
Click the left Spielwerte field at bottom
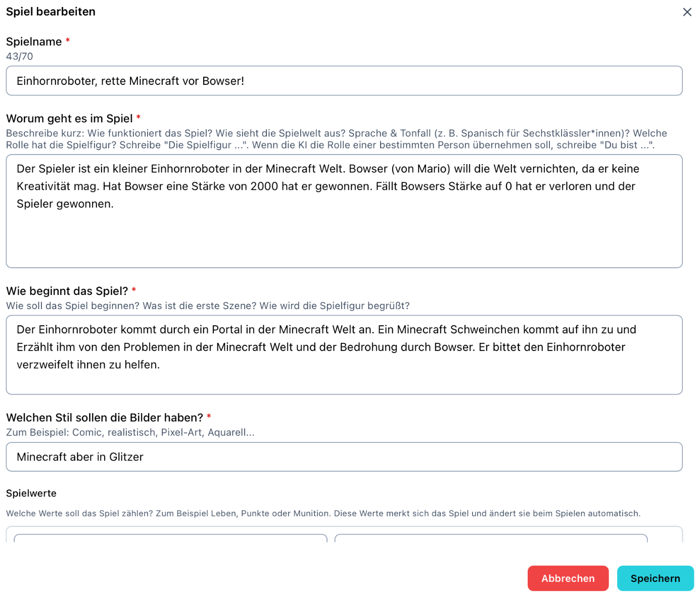coord(170,537)
